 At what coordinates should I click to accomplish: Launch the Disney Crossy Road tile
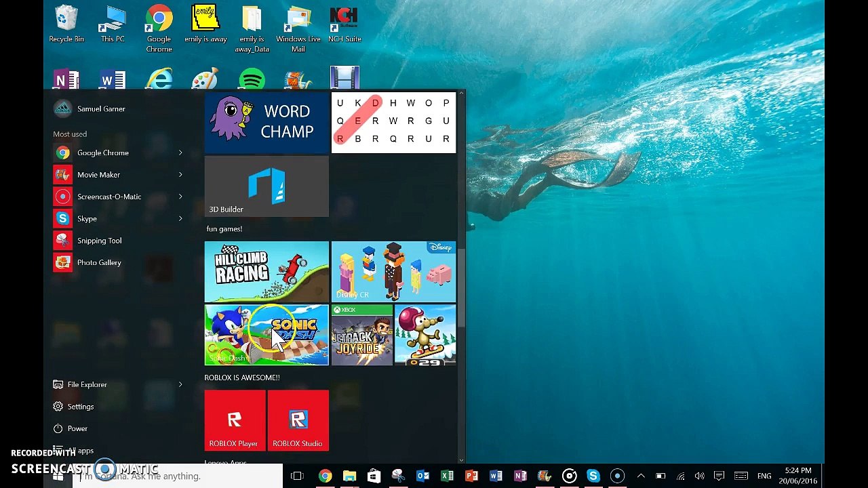(393, 272)
